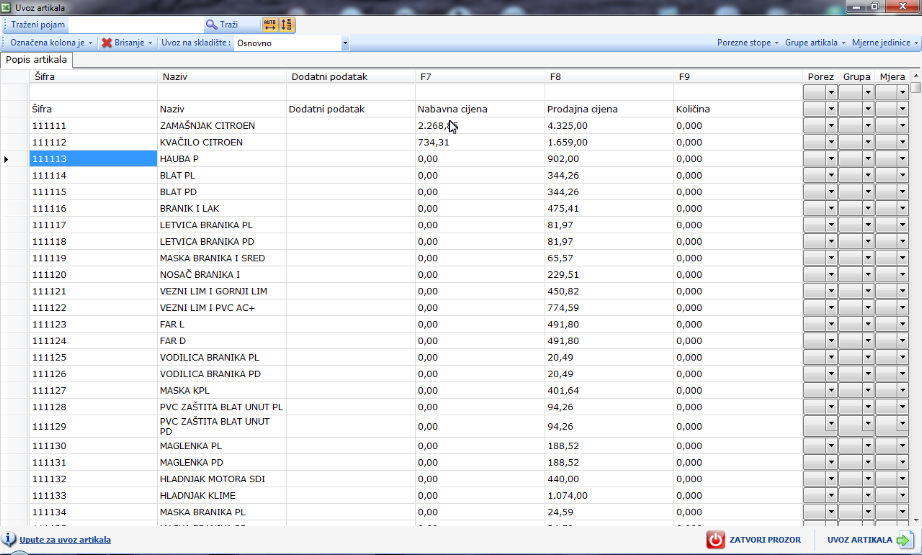
Task: Select the Popis artikala tab
Action: tap(36, 60)
